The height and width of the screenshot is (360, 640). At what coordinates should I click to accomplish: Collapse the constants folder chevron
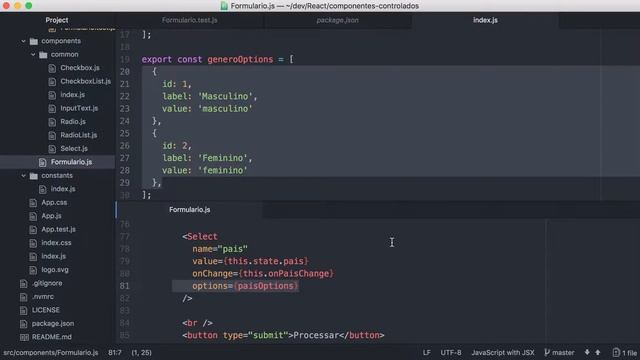pyautogui.click(x=23, y=176)
